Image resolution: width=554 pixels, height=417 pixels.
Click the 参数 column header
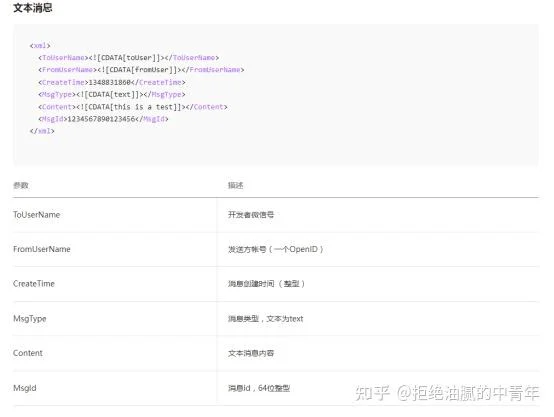pos(21,185)
